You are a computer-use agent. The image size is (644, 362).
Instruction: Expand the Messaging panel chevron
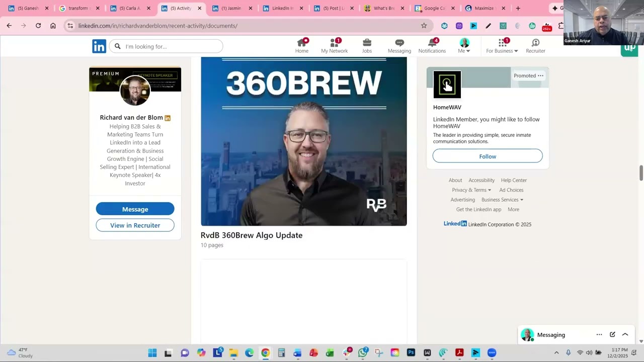(x=625, y=335)
